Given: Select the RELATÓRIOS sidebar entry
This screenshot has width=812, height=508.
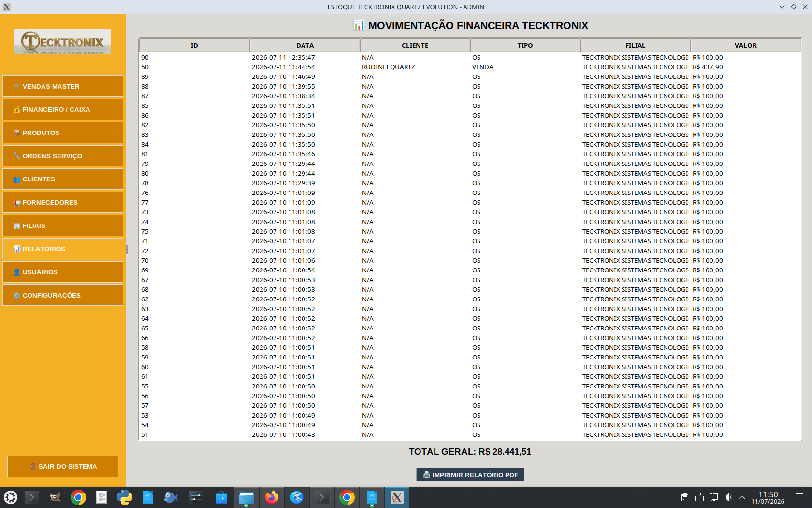Looking at the screenshot, I should coord(63,249).
